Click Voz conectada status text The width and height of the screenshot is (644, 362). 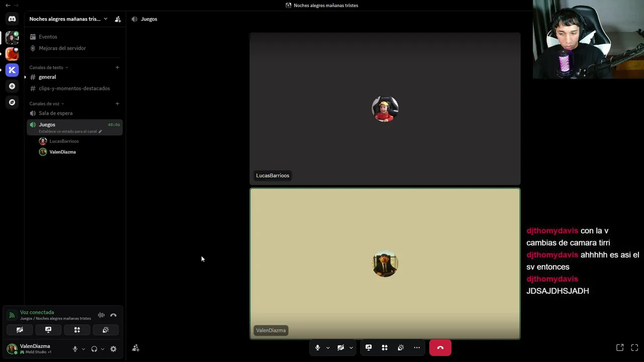pyautogui.click(x=37, y=312)
